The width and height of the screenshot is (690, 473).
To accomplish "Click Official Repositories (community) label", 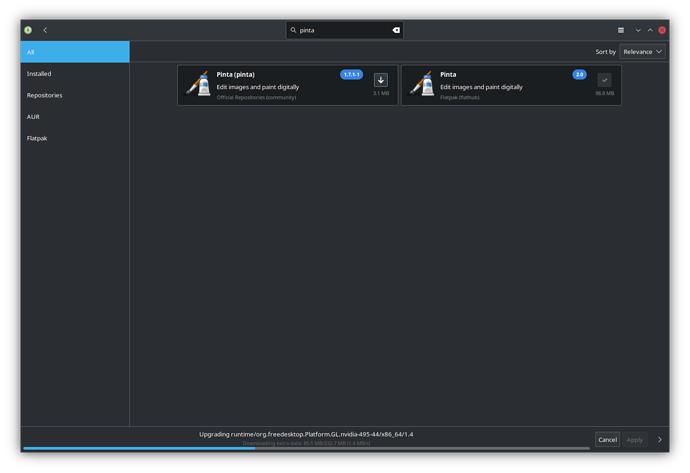I will tap(256, 97).
